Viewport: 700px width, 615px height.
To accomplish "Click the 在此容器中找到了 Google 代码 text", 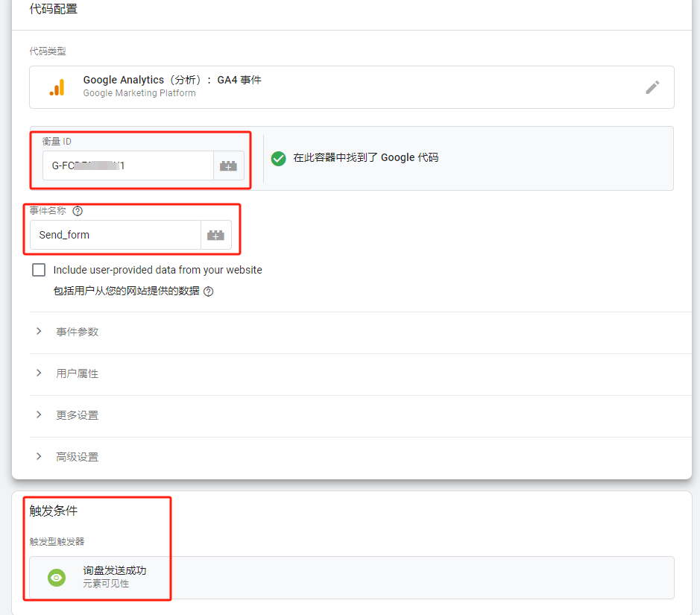I will [x=365, y=157].
